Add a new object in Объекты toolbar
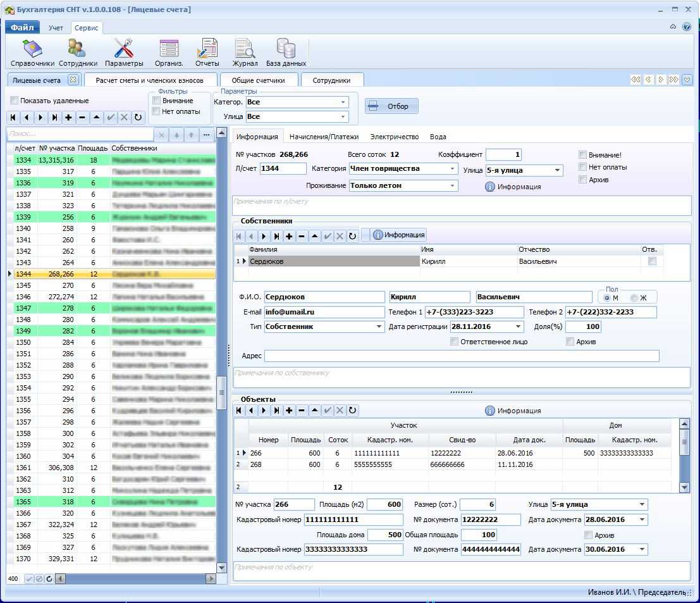 pos(289,410)
